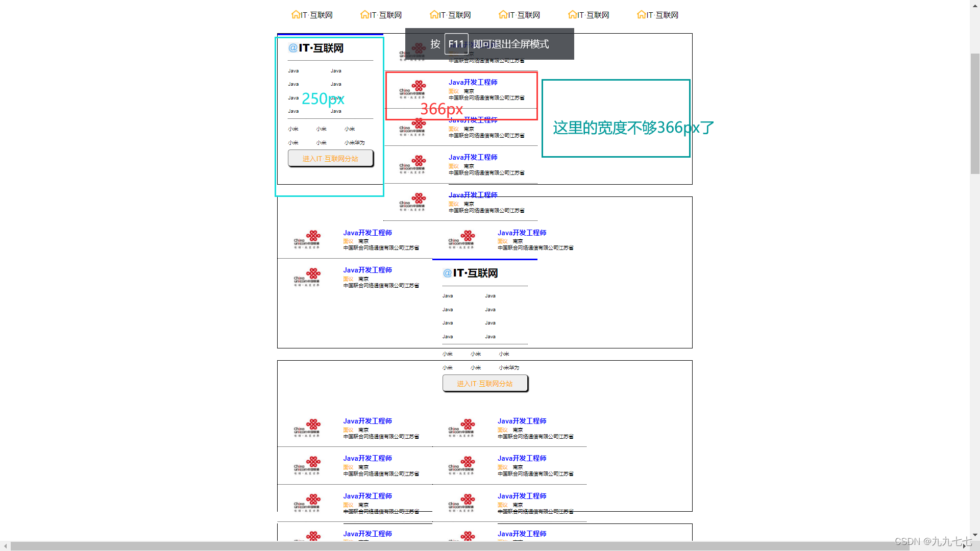Image resolution: width=980 pixels, height=551 pixels.
Task: Click the third IT·互联网 nav home icon
Action: coord(434,14)
